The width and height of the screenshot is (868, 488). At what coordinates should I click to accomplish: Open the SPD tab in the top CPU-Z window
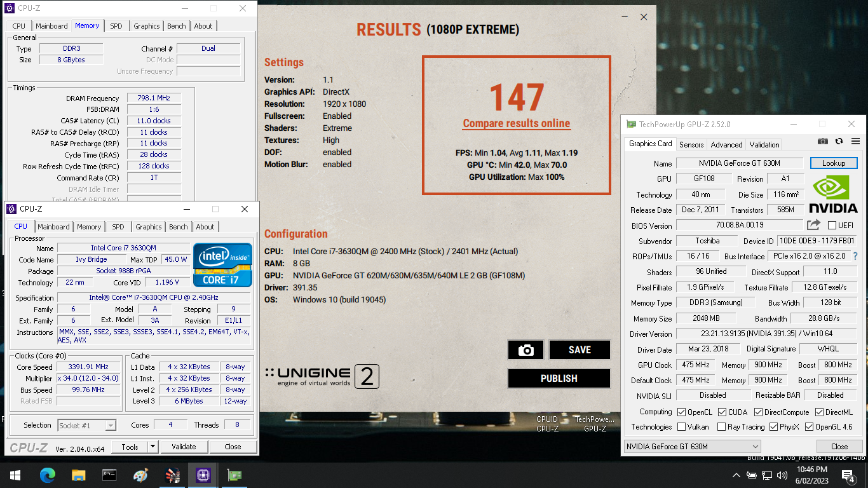tap(116, 26)
